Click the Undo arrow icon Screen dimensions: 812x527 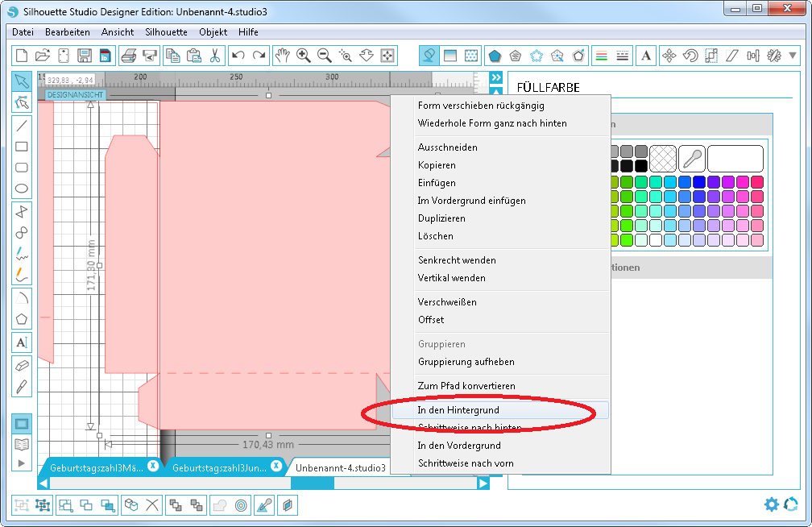click(238, 56)
